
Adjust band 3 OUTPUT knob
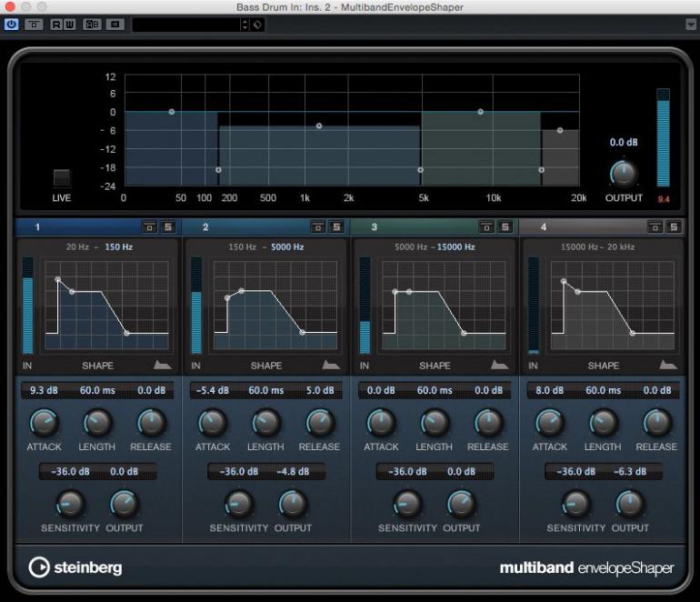point(461,504)
